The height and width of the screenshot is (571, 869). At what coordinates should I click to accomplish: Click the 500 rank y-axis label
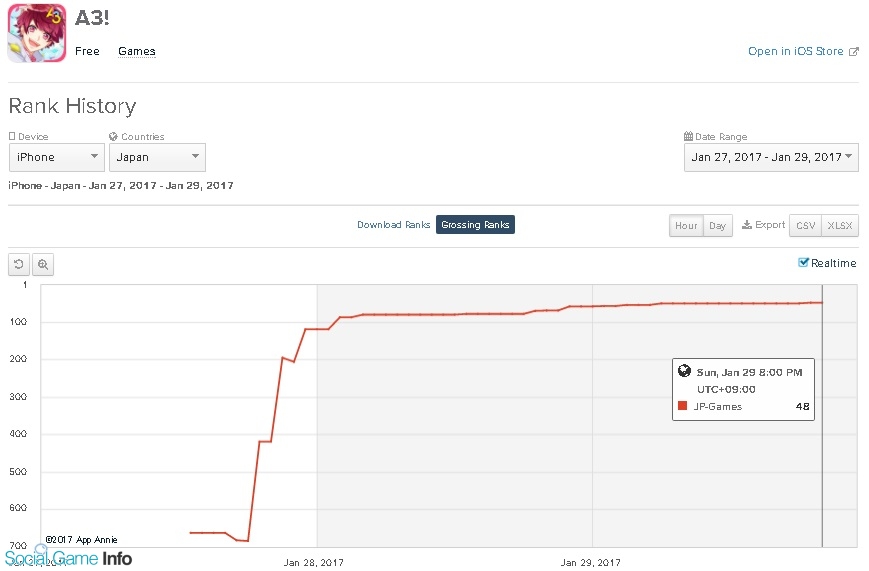tap(18, 472)
